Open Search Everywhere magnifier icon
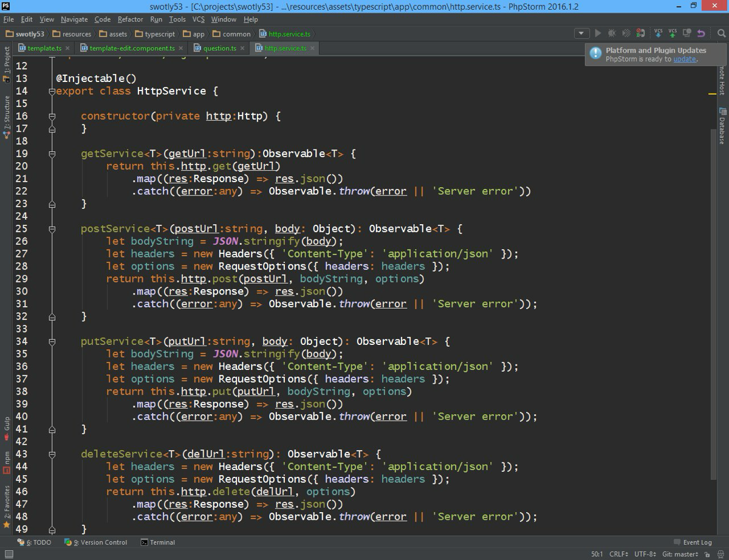Image resolution: width=729 pixels, height=560 pixels. coord(720,33)
